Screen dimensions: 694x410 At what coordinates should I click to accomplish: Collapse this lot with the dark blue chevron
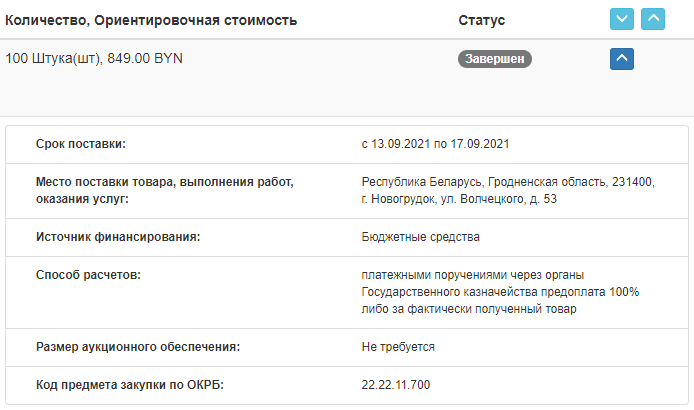coord(622,59)
